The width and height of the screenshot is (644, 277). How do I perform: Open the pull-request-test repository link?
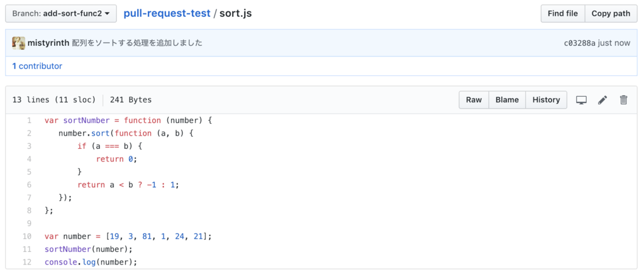point(167,13)
